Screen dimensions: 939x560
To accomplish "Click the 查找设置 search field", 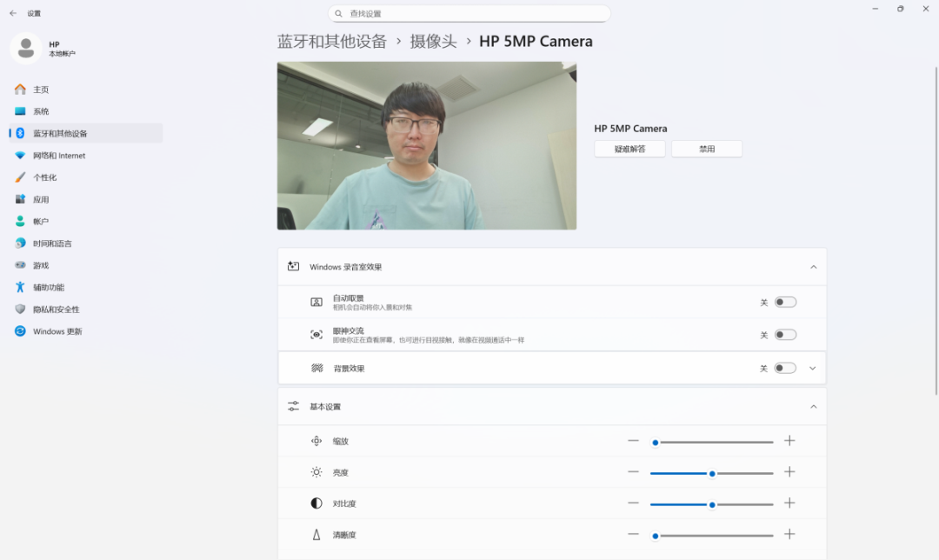I will pos(469,13).
